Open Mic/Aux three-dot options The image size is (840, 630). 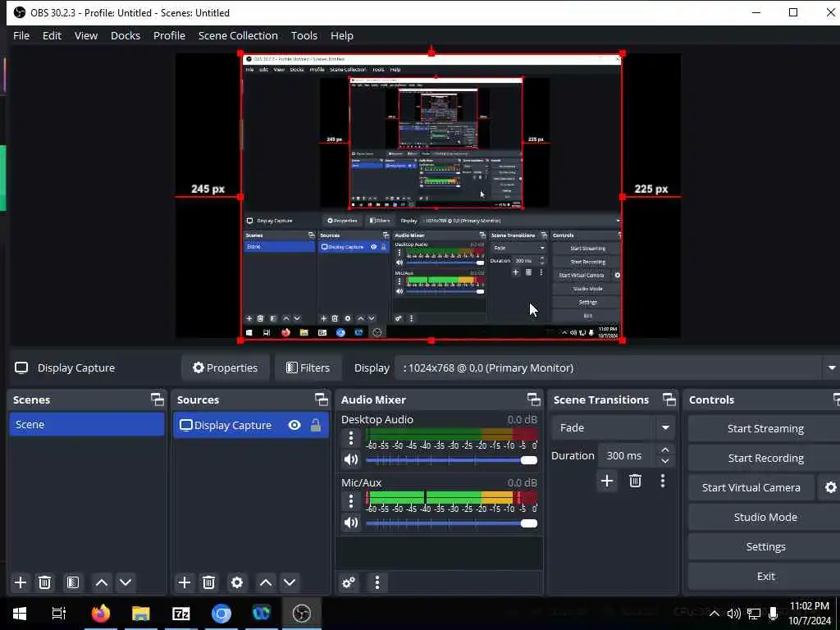(351, 501)
